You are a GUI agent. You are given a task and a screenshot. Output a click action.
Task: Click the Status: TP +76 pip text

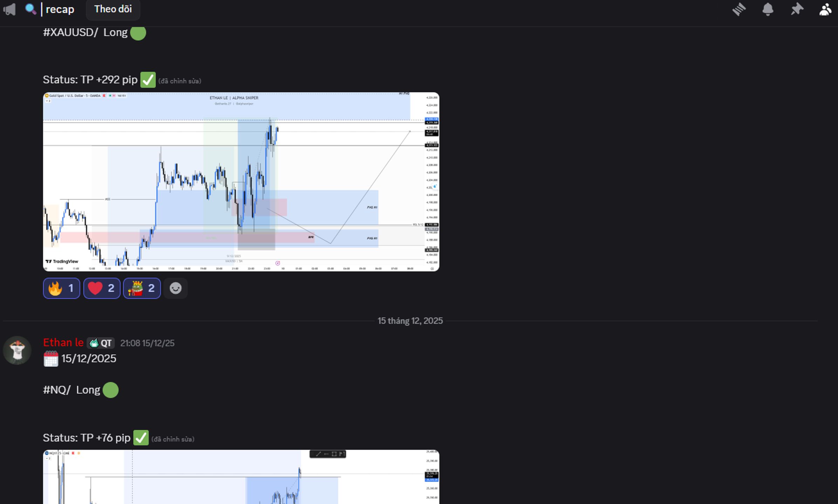87,438
